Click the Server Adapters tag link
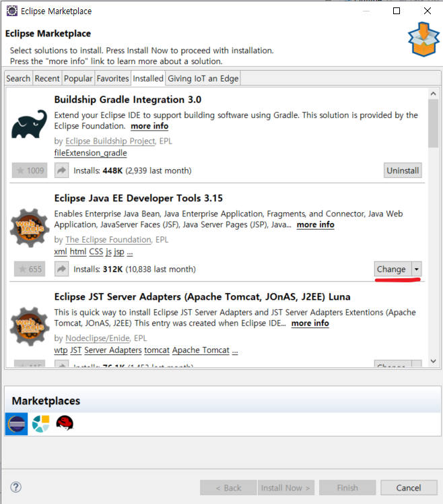The image size is (443, 504). point(112,350)
